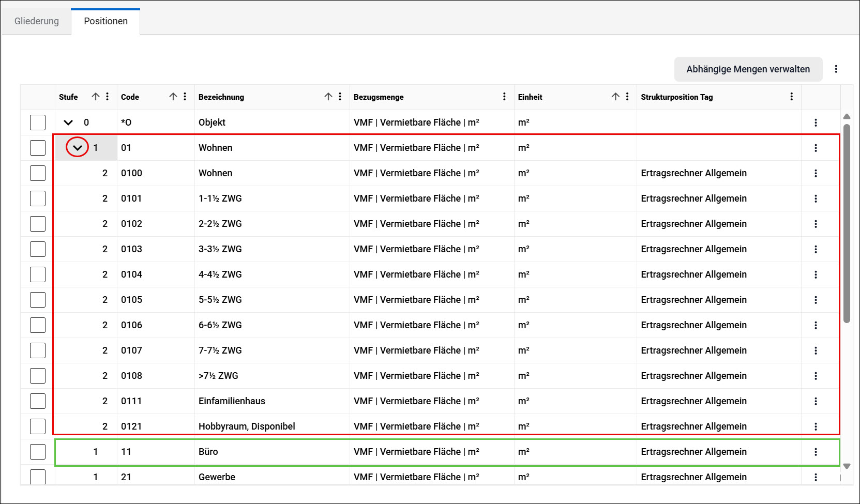This screenshot has width=860, height=504.
Task: Open row actions menu for Büro
Action: coord(816,452)
